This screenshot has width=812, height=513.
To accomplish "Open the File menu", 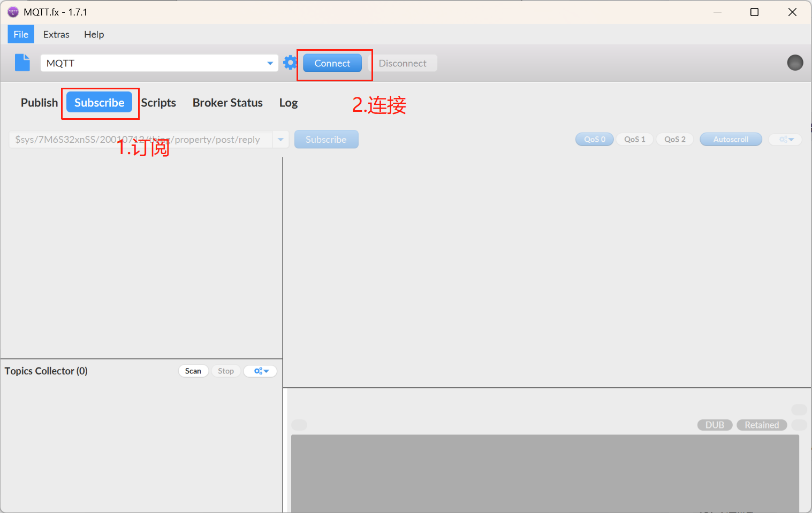I will click(21, 34).
